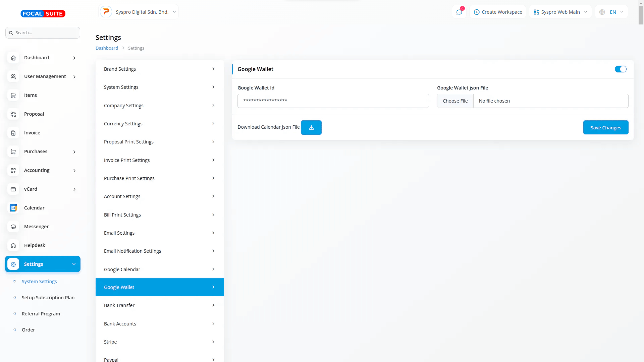The image size is (644, 362).
Task: Click the Google Wallet Id input field
Action: [333, 101]
